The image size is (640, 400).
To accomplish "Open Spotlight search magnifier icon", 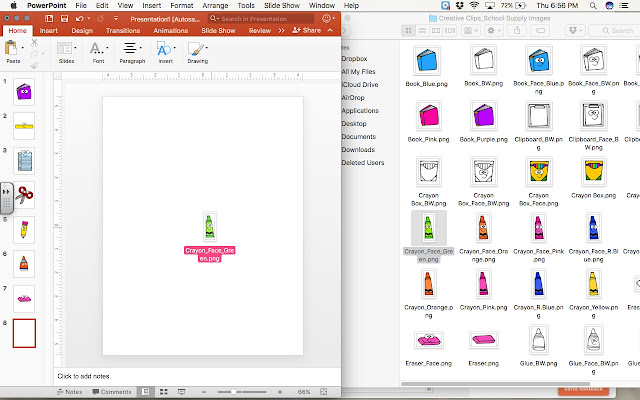I will click(593, 6).
